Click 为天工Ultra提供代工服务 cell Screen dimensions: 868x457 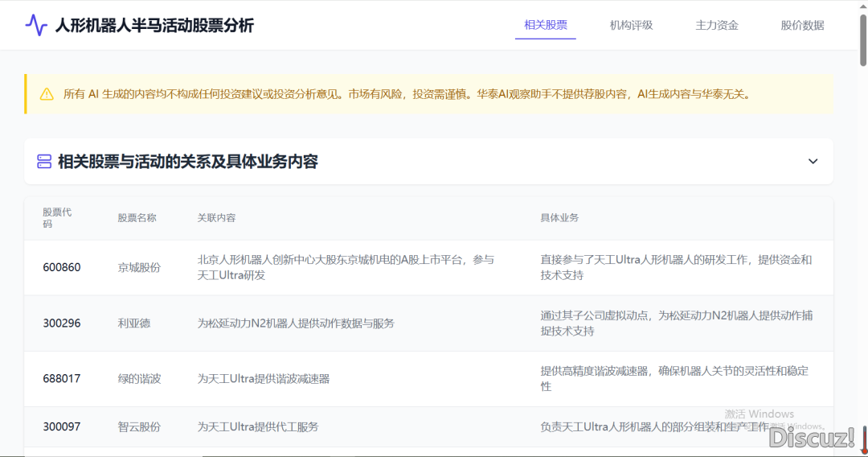(258, 427)
